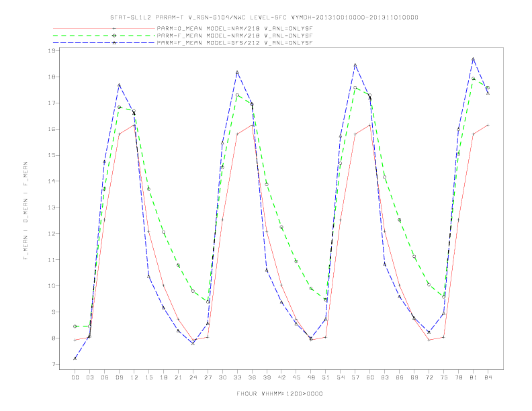
Task: Click the x-axis tick label 09
Action: [x=119, y=377]
